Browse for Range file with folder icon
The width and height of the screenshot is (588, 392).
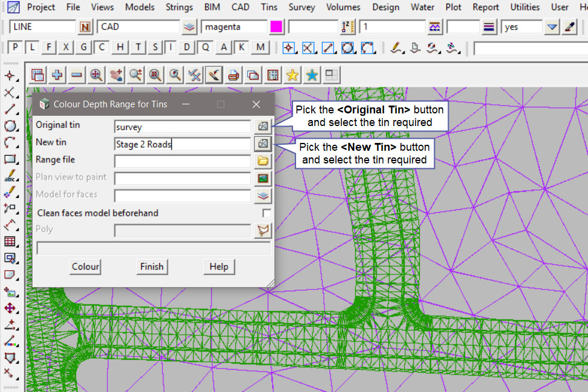pyautogui.click(x=262, y=161)
